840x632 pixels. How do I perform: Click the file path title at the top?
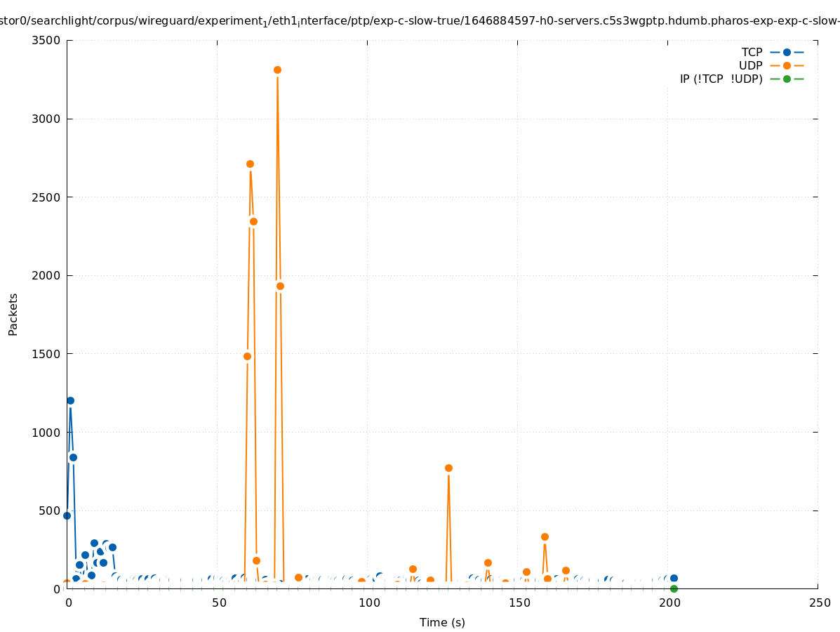[x=420, y=21]
